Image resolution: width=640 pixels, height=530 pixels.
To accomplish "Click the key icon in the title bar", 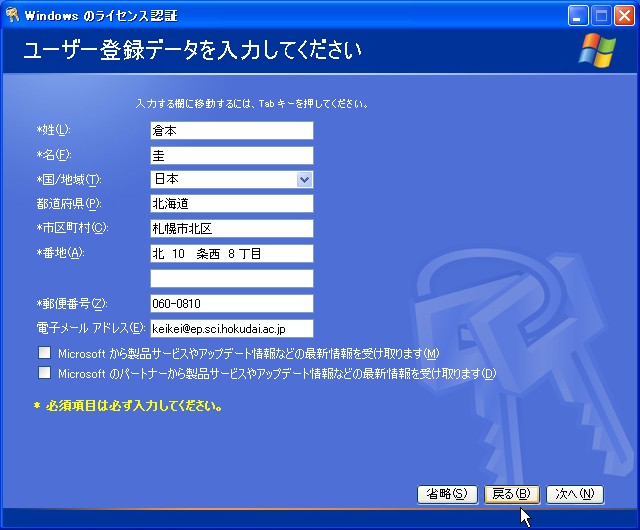I will pos(13,15).
